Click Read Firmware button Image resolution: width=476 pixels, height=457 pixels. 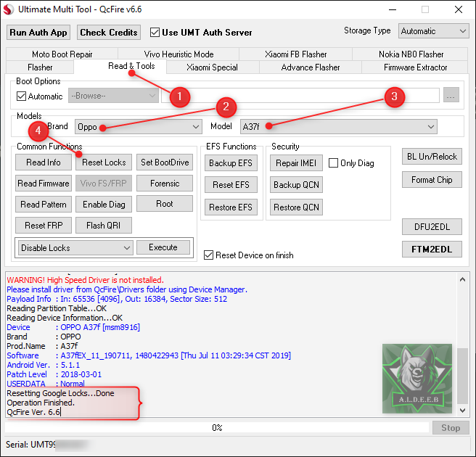pyautogui.click(x=44, y=184)
